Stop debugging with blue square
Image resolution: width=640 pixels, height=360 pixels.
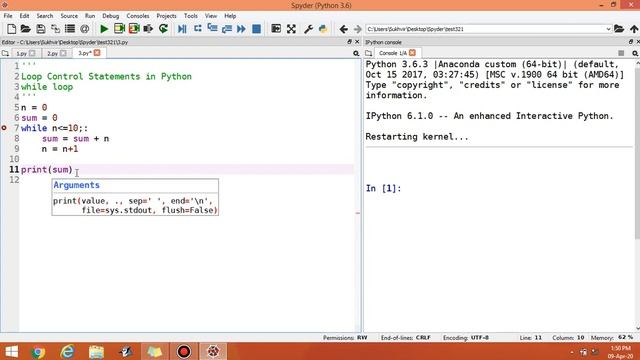(256, 29)
